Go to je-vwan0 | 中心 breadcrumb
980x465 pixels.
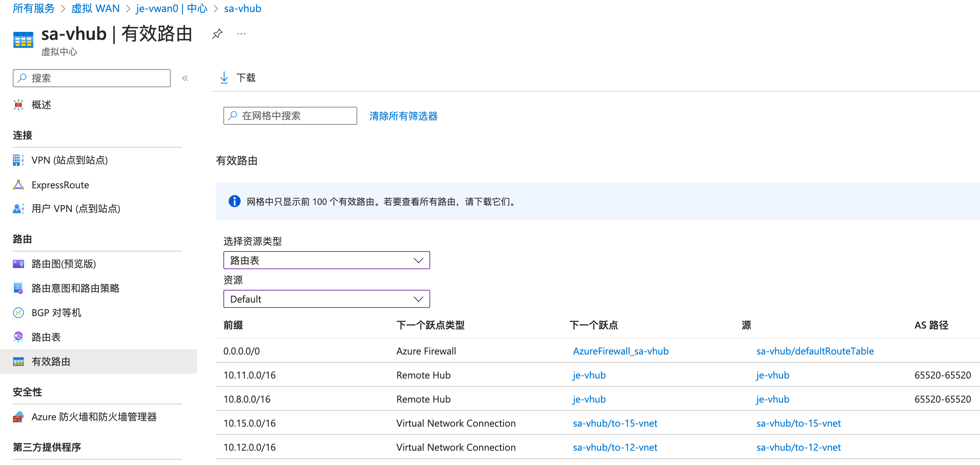[172, 8]
